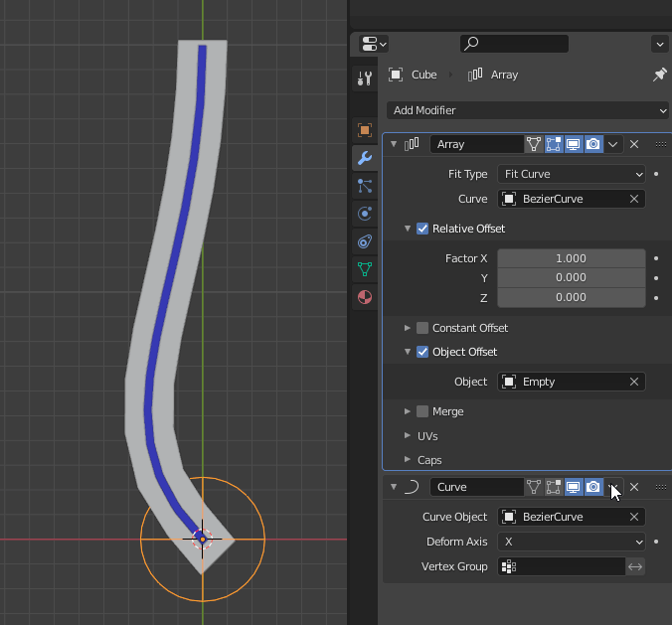The height and width of the screenshot is (625, 672).
Task: Toggle Array modifier viewport display
Action: point(574,144)
